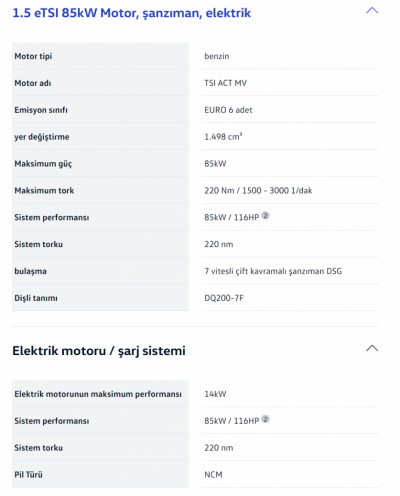The width and height of the screenshot is (400, 496).
Task: Collapse the Elektrik motoru / şarj sistemi chevron
Action: [x=372, y=348]
